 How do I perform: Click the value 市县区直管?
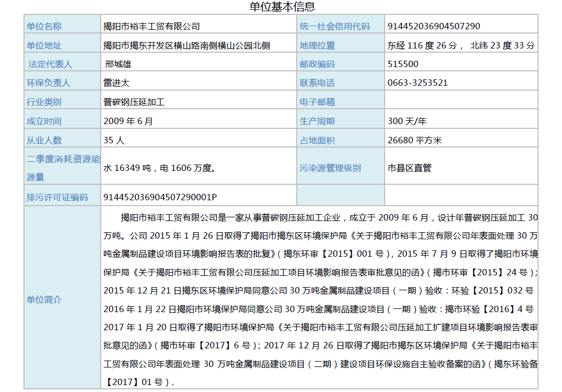click(409, 168)
